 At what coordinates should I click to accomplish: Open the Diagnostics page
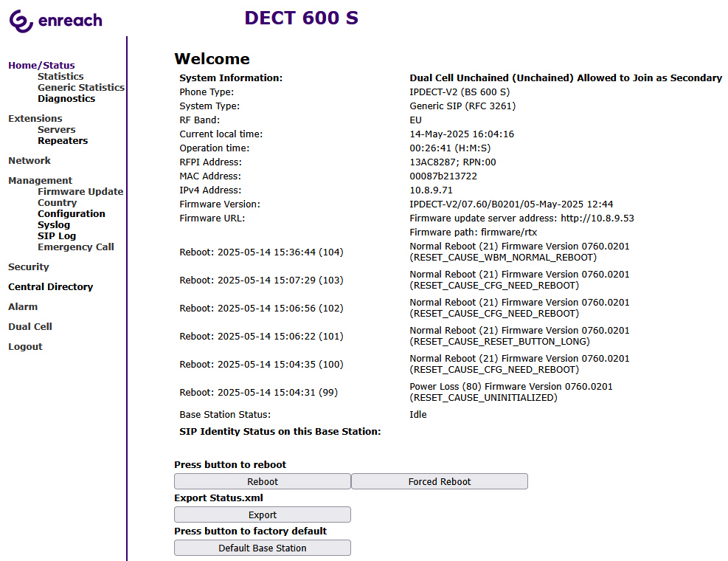click(66, 99)
